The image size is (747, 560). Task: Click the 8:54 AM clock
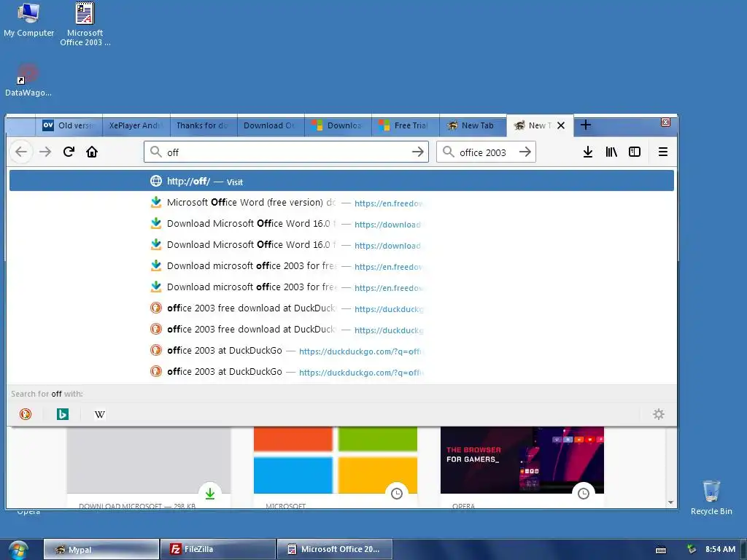click(x=720, y=550)
